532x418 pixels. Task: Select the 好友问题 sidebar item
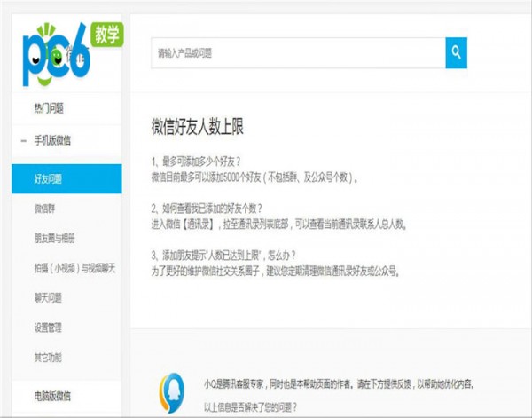click(x=66, y=179)
